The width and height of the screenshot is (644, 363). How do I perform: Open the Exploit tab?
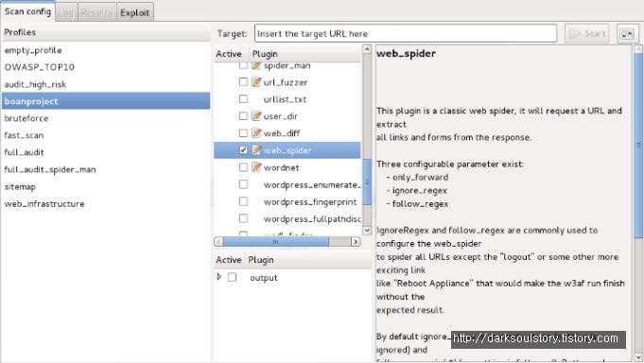pyautogui.click(x=135, y=12)
